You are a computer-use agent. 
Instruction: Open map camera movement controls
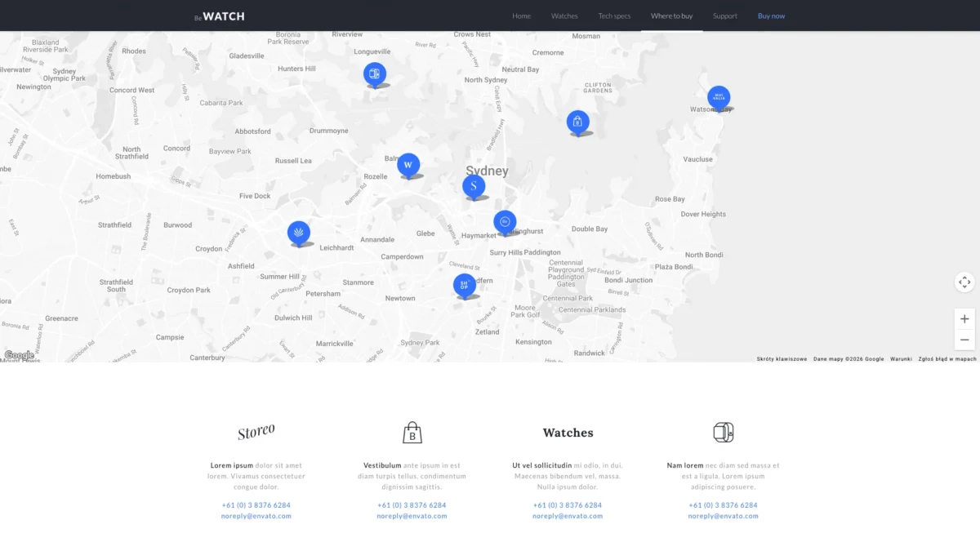964,282
